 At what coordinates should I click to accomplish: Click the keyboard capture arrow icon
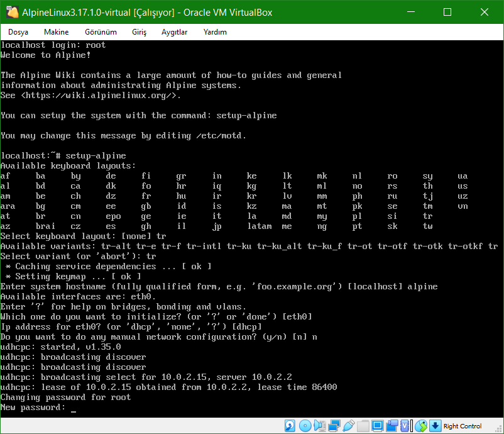point(435,426)
